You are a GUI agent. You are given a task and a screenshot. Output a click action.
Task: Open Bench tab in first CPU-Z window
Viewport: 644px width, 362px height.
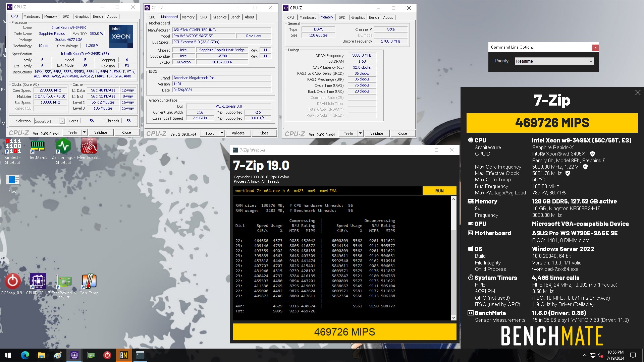pos(98,16)
